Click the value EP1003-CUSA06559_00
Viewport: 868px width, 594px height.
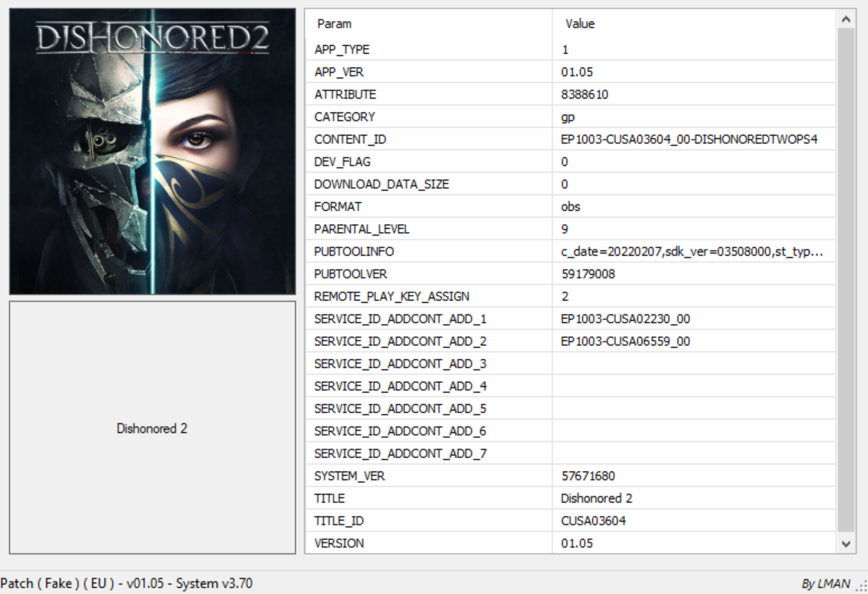click(x=626, y=341)
